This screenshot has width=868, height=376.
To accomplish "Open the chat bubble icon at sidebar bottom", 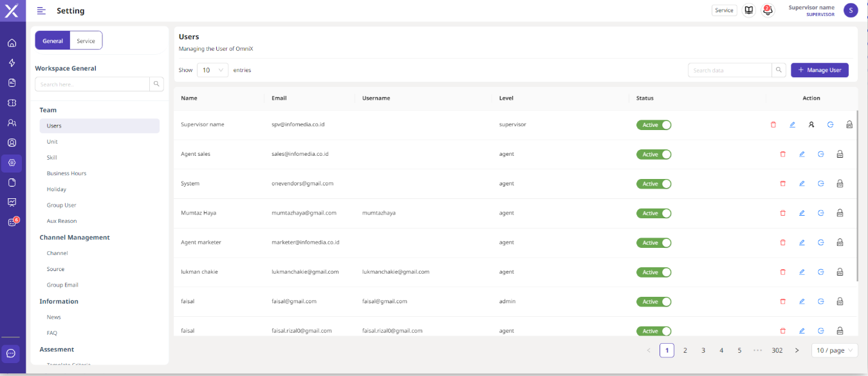I will pos(11,353).
